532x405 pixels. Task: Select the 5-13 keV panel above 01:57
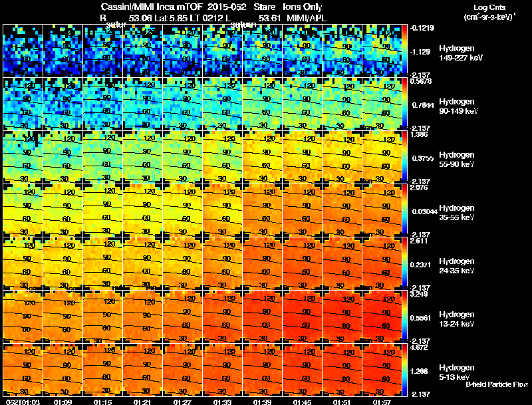(382, 370)
